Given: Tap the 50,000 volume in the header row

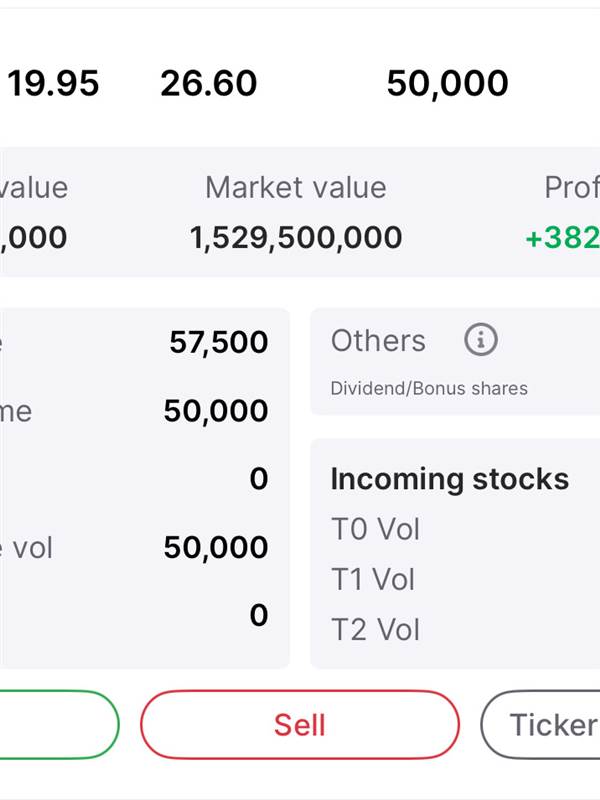Looking at the screenshot, I should (447, 83).
